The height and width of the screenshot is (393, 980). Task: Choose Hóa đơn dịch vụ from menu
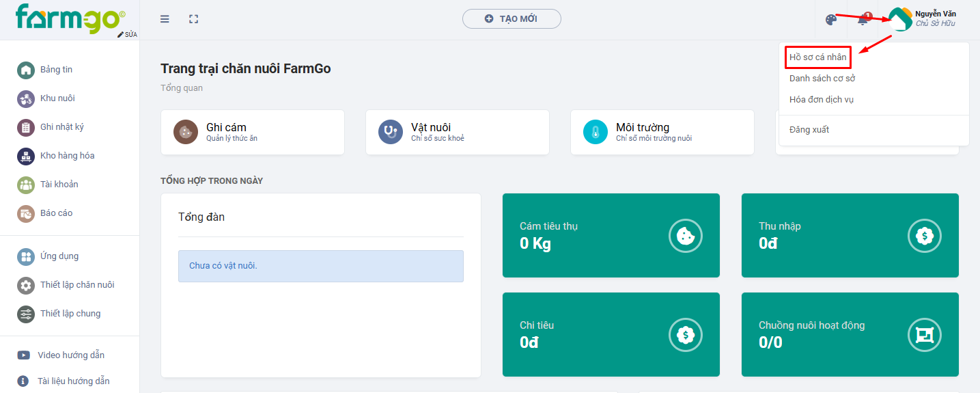click(822, 100)
